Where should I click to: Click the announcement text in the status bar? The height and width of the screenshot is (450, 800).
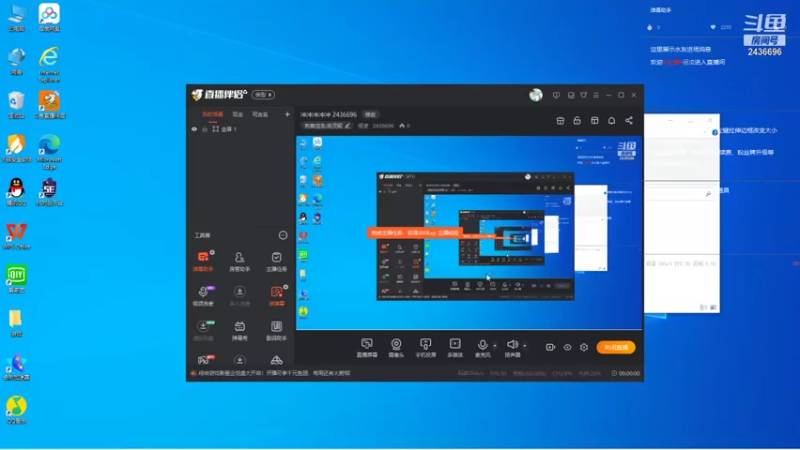(x=274, y=373)
